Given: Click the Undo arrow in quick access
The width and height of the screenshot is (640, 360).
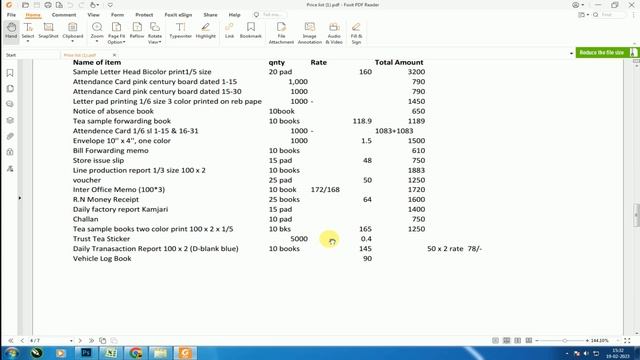Looking at the screenshot, I should tap(70, 5).
